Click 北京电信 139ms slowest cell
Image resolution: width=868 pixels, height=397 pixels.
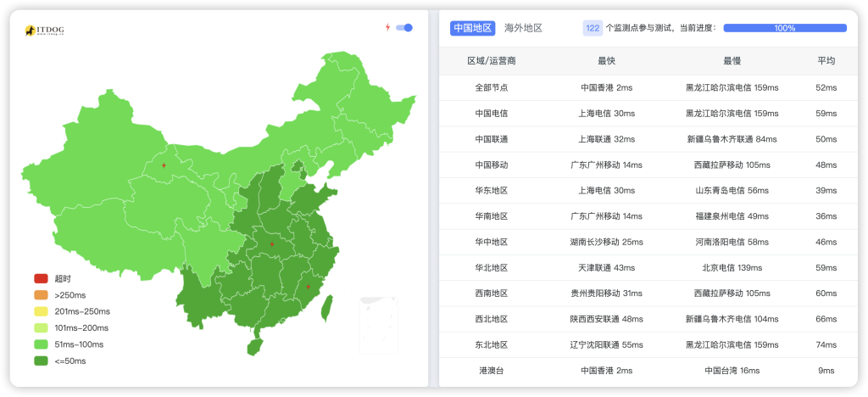[x=732, y=267]
